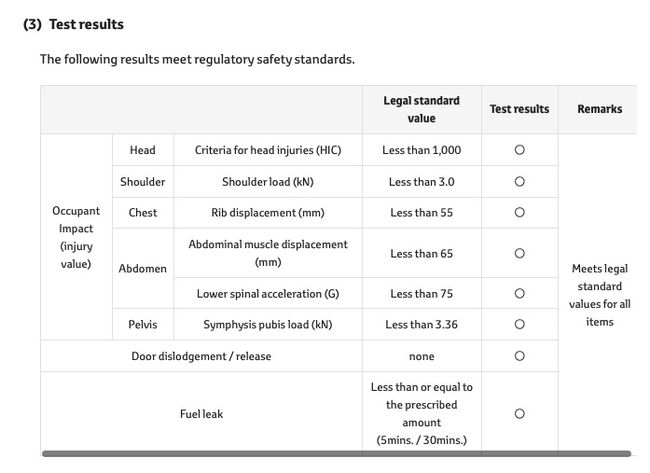This screenshot has width=650, height=473.
Task: Click the circle for Symphysis pubis load
Action: tap(519, 324)
